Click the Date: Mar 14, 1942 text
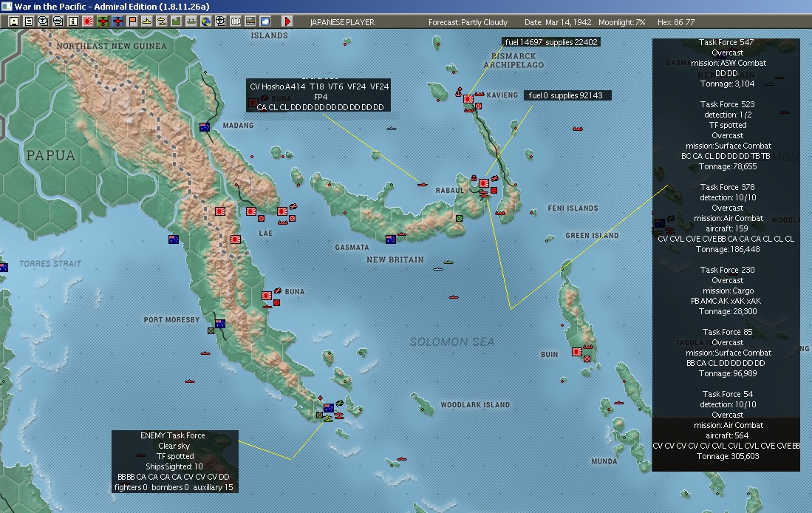812x513 pixels. click(558, 22)
